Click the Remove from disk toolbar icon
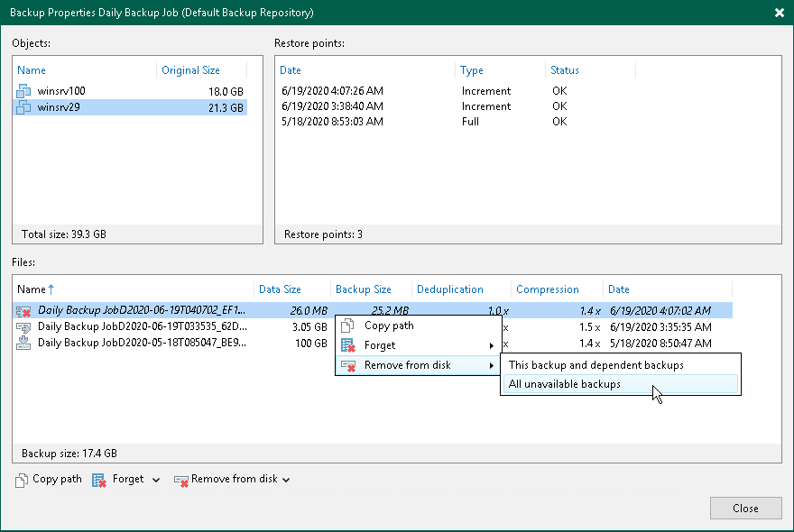This screenshot has width=794, height=532. [x=180, y=479]
